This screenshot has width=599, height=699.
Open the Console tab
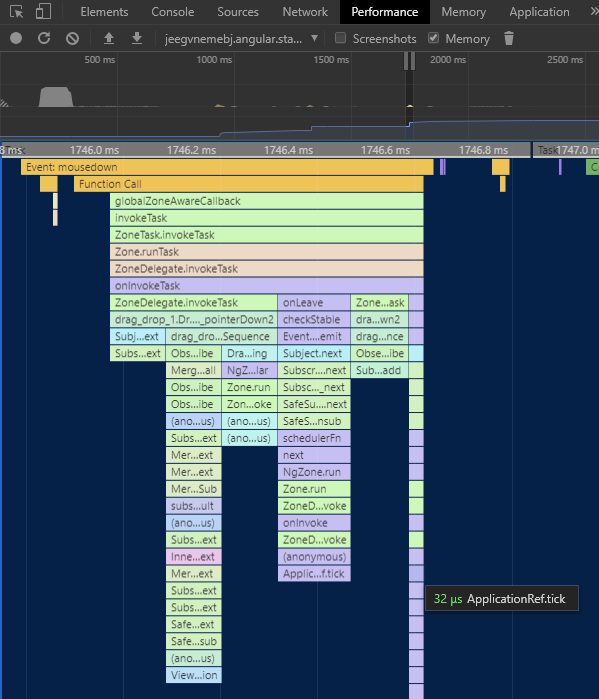(172, 12)
